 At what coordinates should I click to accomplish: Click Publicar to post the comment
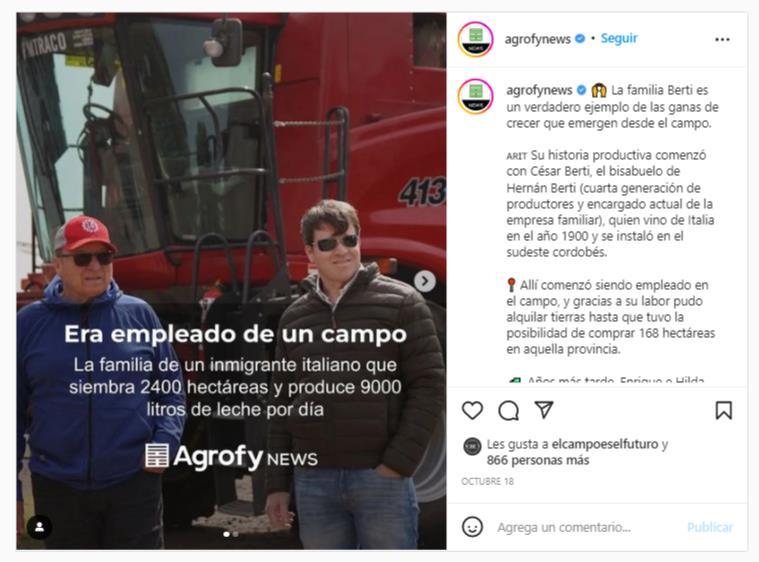click(x=710, y=527)
